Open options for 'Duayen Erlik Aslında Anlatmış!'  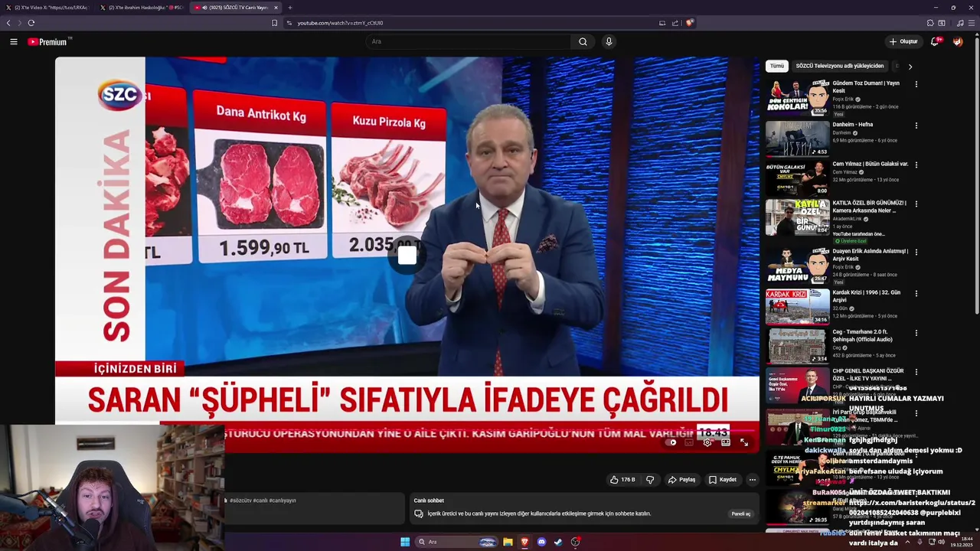pos(916,252)
